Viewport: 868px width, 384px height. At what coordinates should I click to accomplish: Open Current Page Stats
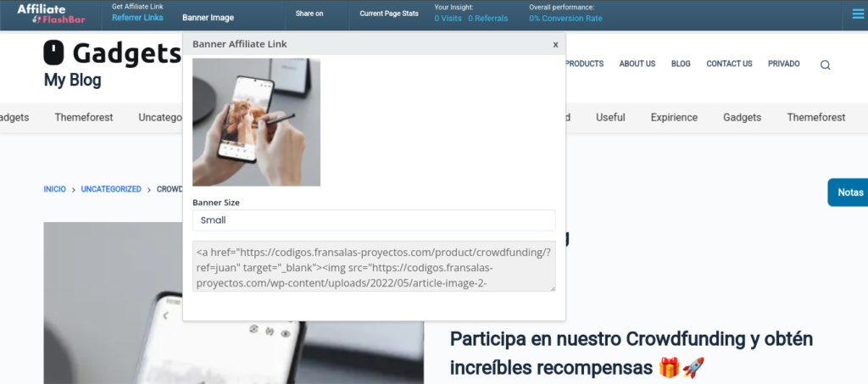(x=389, y=14)
